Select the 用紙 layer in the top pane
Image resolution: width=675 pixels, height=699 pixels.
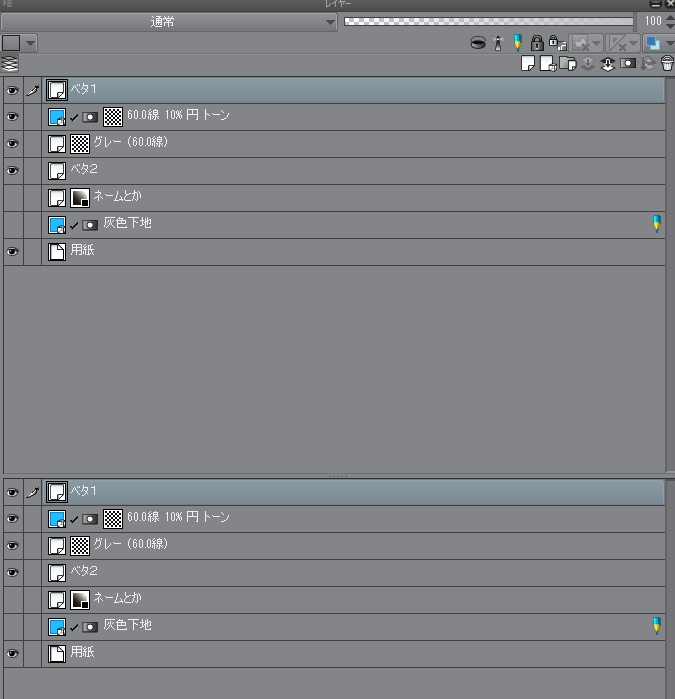pyautogui.click(x=353, y=252)
